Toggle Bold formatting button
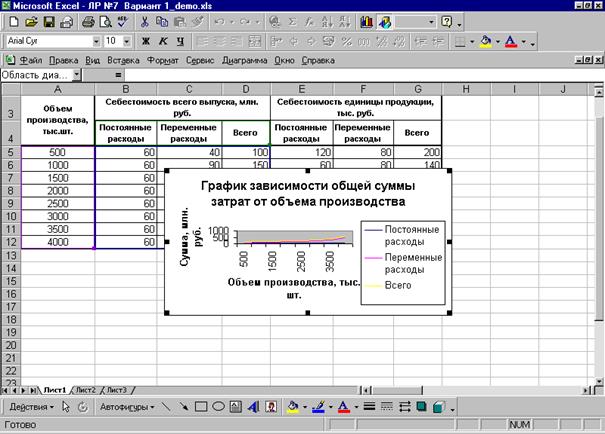Viewport: 605px width, 434px height. pyautogui.click(x=145, y=42)
